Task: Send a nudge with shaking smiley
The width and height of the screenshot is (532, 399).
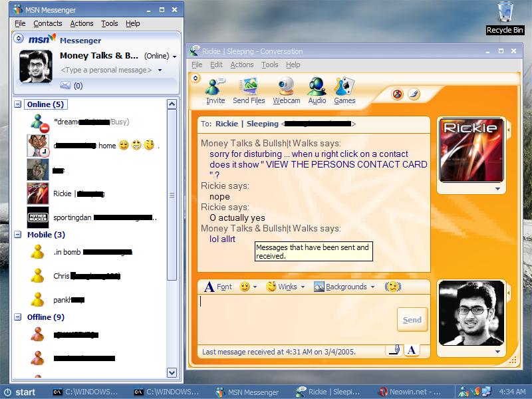Action: click(392, 287)
